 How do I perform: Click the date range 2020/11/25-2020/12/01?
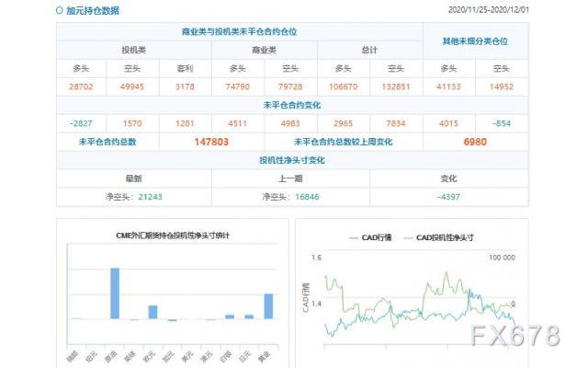click(x=488, y=10)
